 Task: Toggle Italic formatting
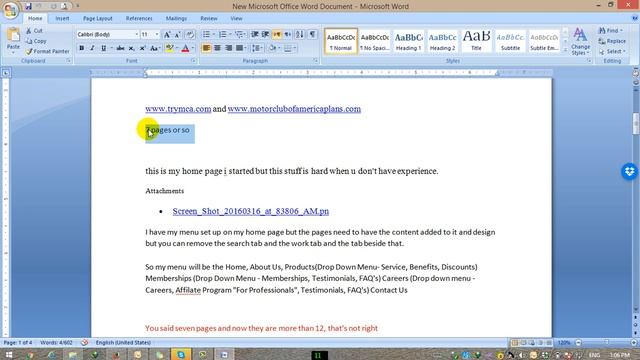coord(92,48)
